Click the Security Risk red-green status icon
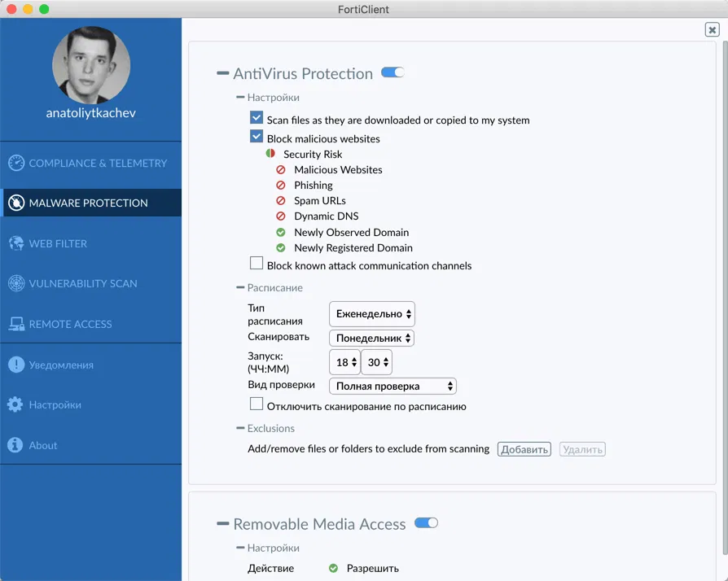 [x=270, y=154]
